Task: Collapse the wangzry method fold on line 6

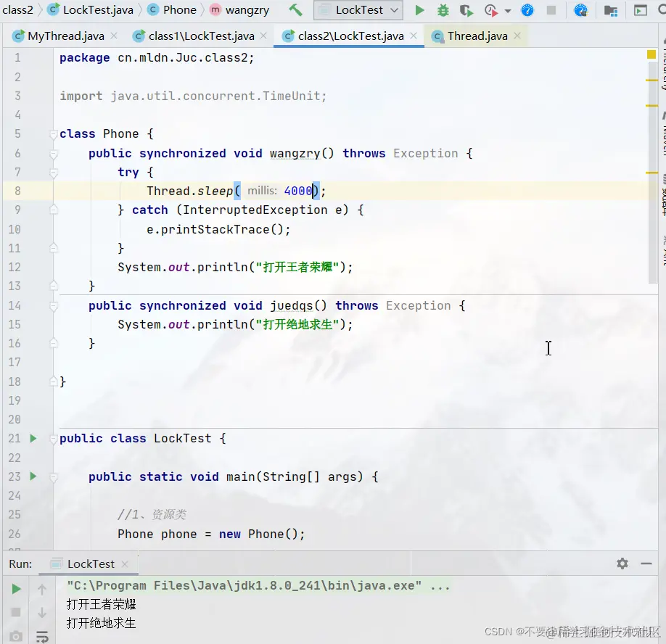Action: tap(54, 154)
